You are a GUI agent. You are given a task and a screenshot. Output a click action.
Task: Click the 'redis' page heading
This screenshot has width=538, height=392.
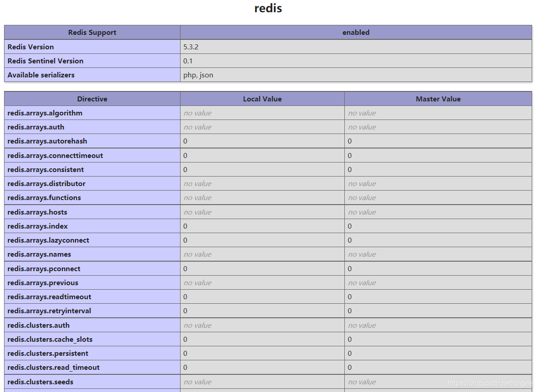(x=268, y=8)
